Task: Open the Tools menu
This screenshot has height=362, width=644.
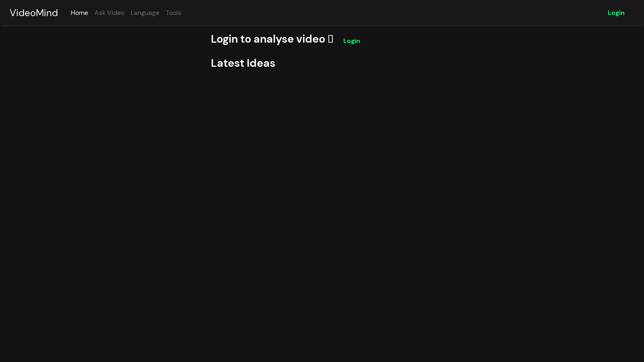Action: (x=173, y=13)
